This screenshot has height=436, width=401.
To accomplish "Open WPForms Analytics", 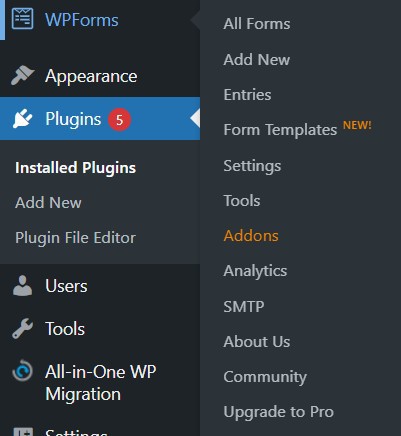I will tap(255, 271).
